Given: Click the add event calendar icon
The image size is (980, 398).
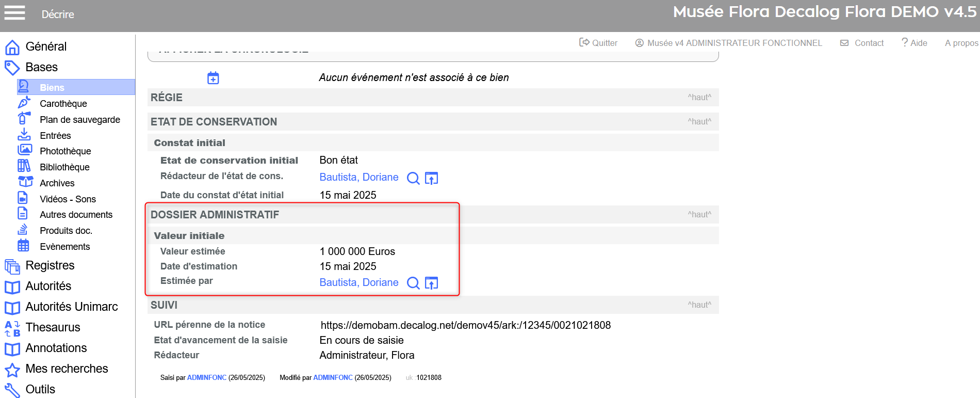Looking at the screenshot, I should (213, 78).
